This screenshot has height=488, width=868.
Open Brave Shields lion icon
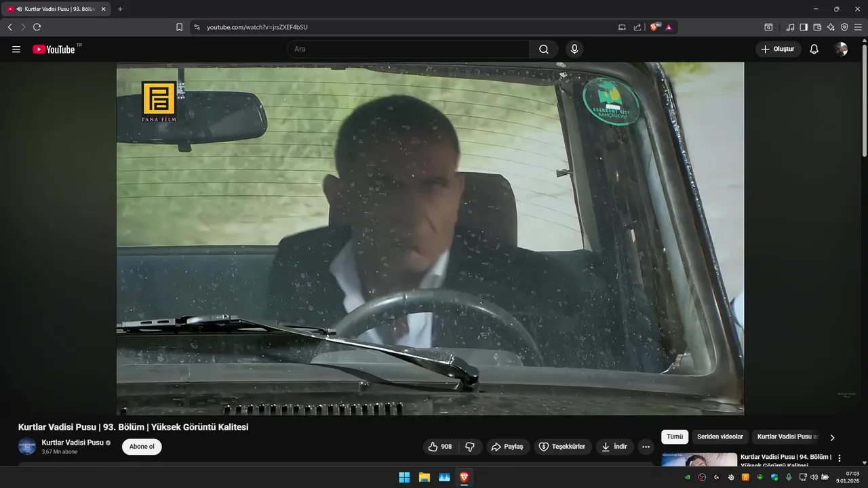654,27
